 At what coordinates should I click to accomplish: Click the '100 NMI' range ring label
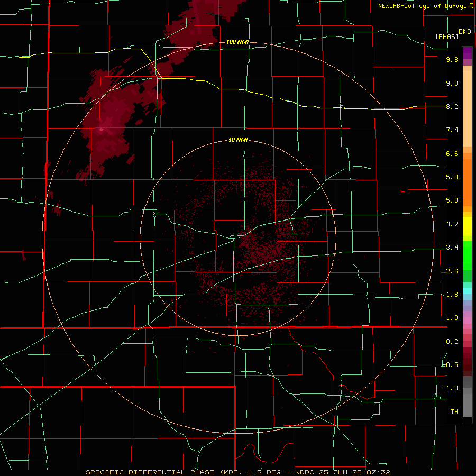(237, 42)
